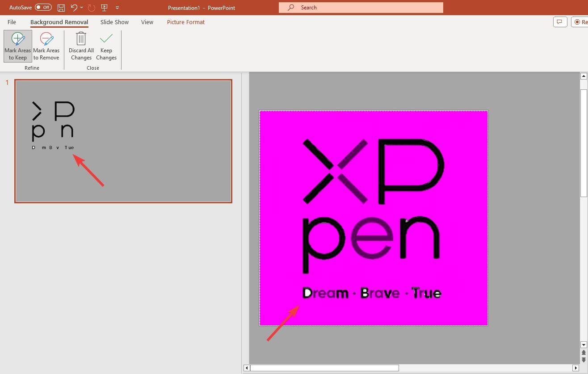Screen dimensions: 588x374
Task: Toggle the AutoSave switch
Action: click(43, 8)
